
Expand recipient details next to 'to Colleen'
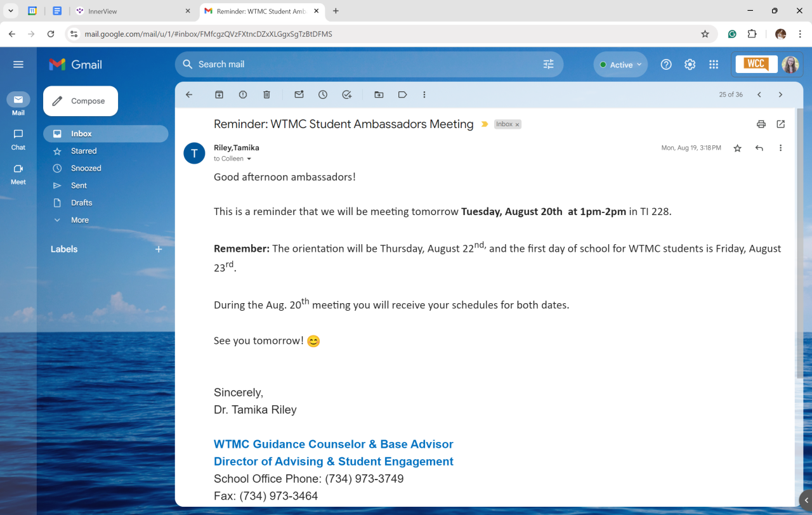(249, 159)
